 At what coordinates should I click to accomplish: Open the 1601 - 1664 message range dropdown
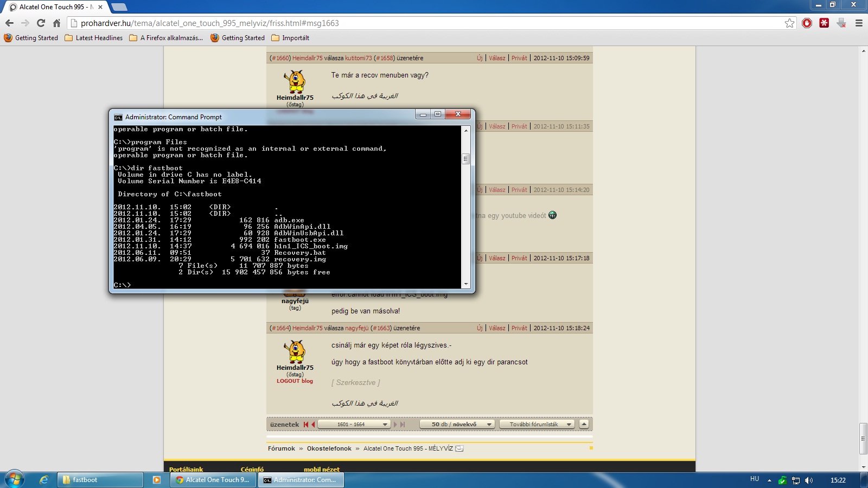tap(354, 425)
